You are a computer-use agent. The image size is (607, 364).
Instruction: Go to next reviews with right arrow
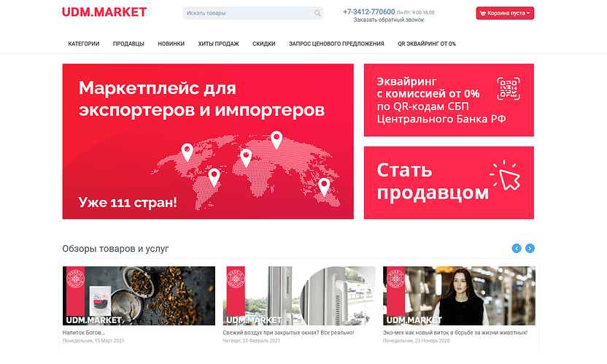[x=530, y=248]
